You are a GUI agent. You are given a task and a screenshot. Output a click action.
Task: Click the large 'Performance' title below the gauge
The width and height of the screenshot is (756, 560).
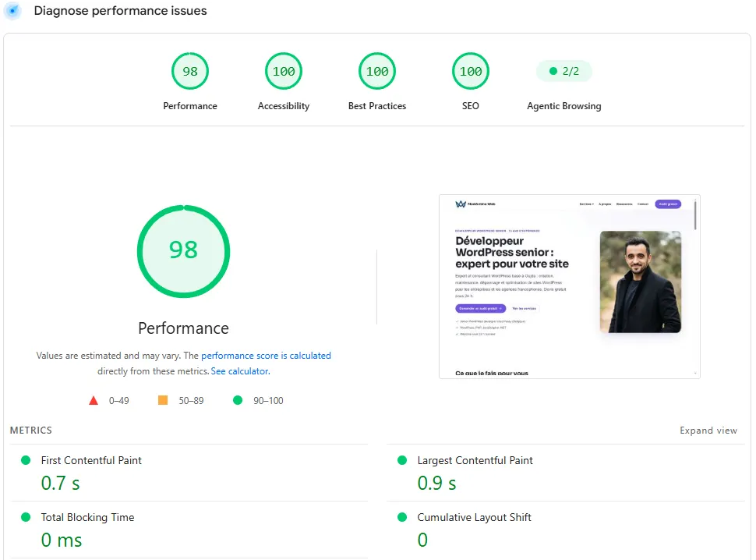click(183, 328)
